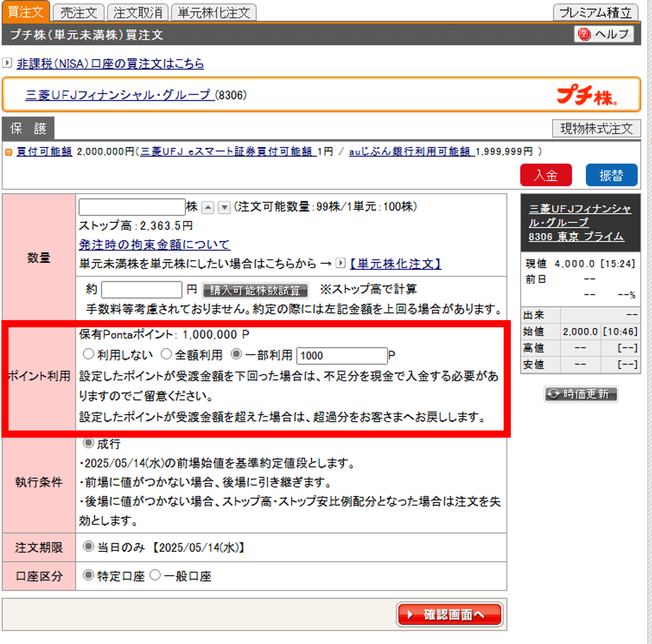Click the 確認画面へ button
The image size is (652, 644).
[x=450, y=615]
